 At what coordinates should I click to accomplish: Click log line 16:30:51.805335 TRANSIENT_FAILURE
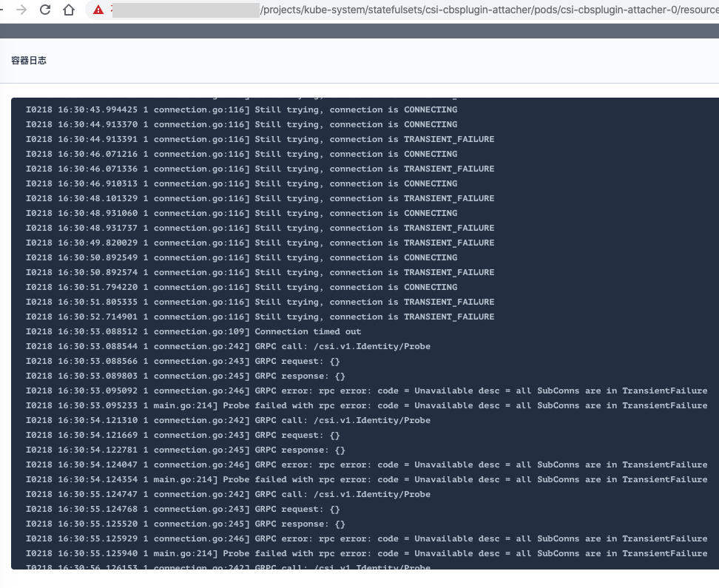point(260,302)
